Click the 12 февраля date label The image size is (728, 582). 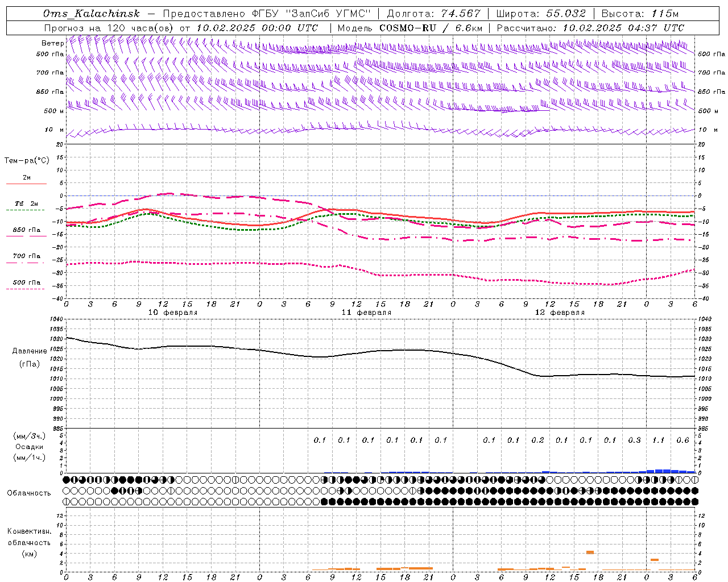point(560,313)
